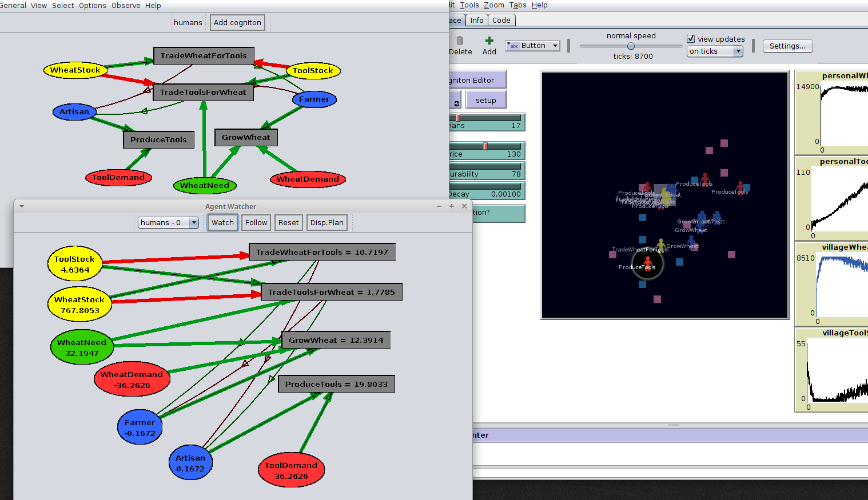The image size is (868, 500).
Task: Select the blue Artisan node in the upper graph
Action: tap(74, 112)
